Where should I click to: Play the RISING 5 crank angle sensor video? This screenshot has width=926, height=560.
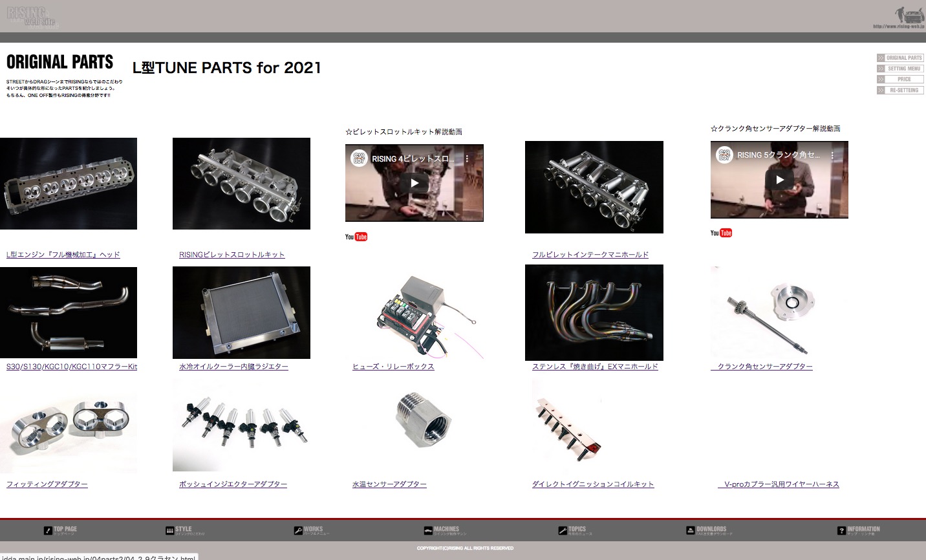tap(779, 180)
